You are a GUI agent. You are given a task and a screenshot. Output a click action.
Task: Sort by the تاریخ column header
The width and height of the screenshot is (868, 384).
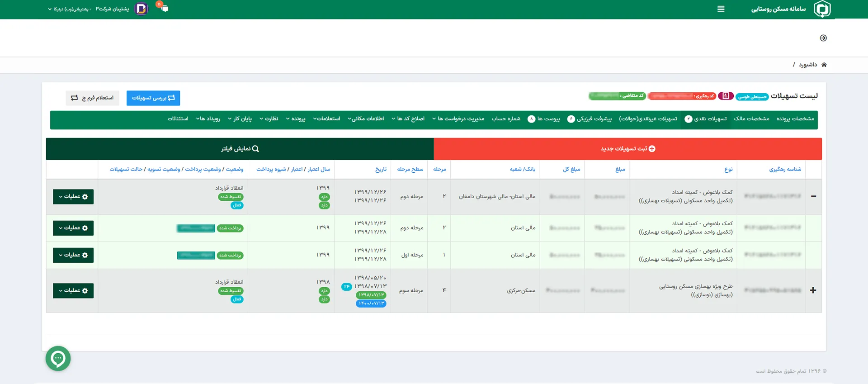381,170
